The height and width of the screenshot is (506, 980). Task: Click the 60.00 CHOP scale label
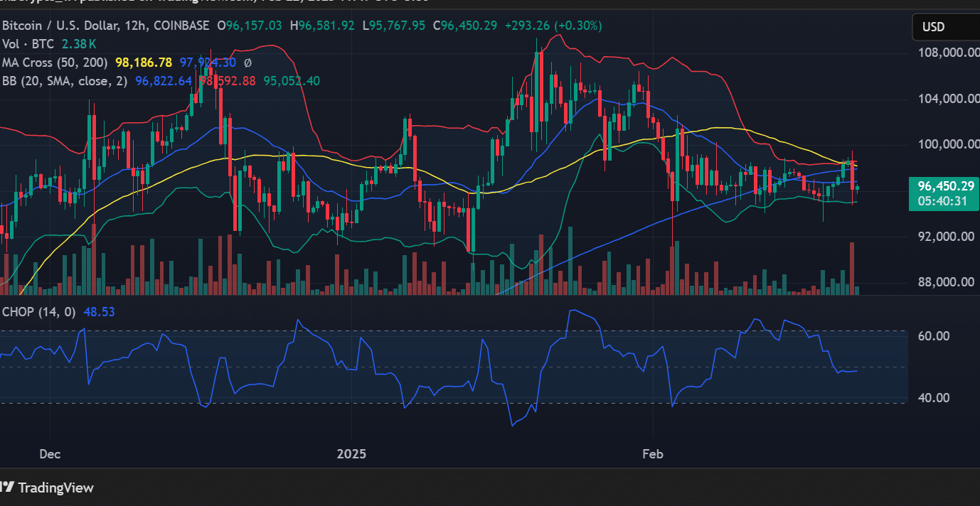click(934, 335)
